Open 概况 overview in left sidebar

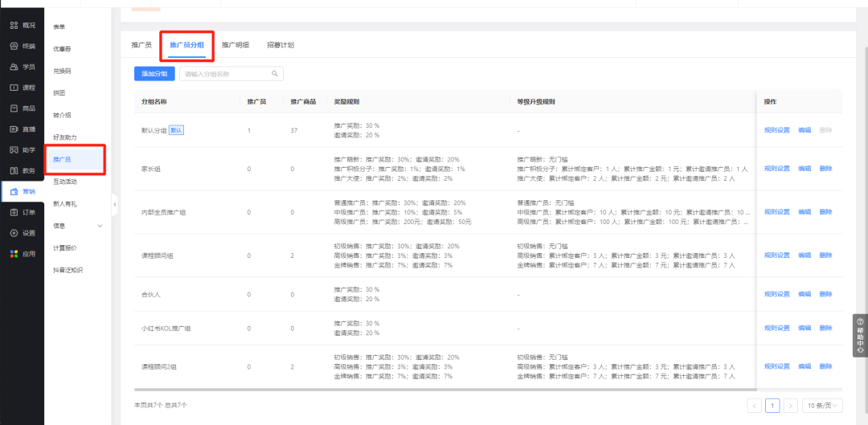pyautogui.click(x=22, y=25)
